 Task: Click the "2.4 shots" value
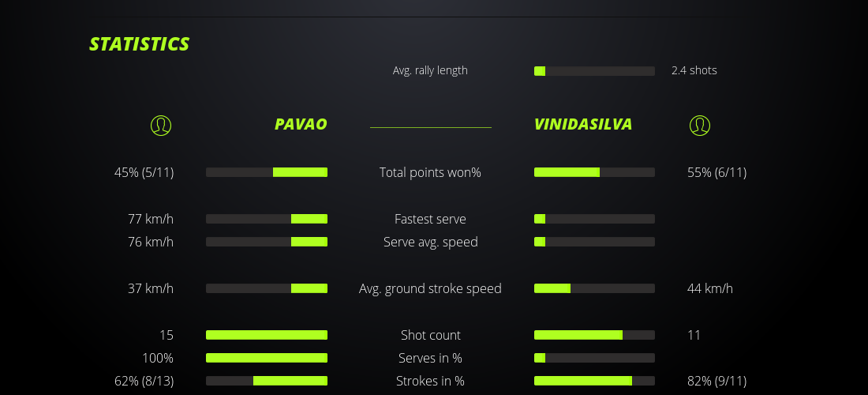694,70
